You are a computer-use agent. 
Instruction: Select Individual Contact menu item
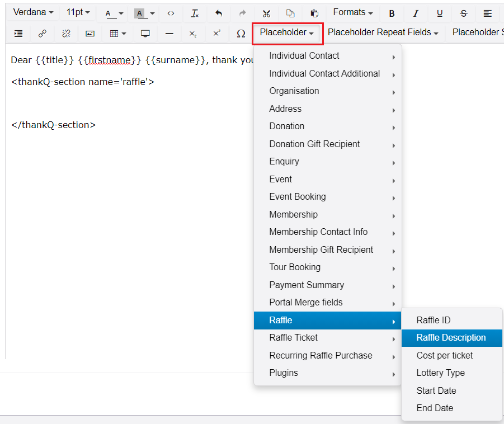[x=328, y=56]
